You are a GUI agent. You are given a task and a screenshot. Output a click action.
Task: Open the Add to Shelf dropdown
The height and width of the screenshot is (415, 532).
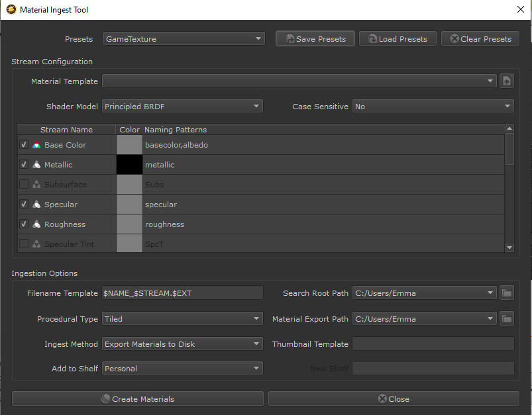pos(182,369)
